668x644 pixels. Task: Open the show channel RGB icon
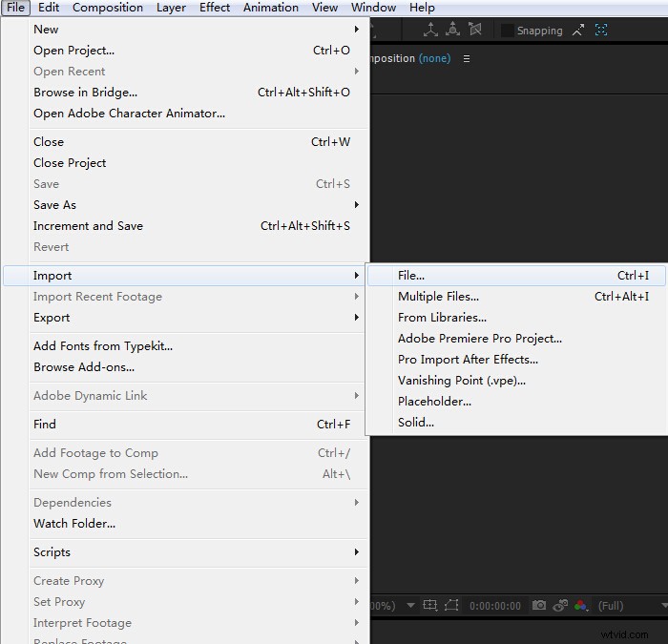[581, 605]
